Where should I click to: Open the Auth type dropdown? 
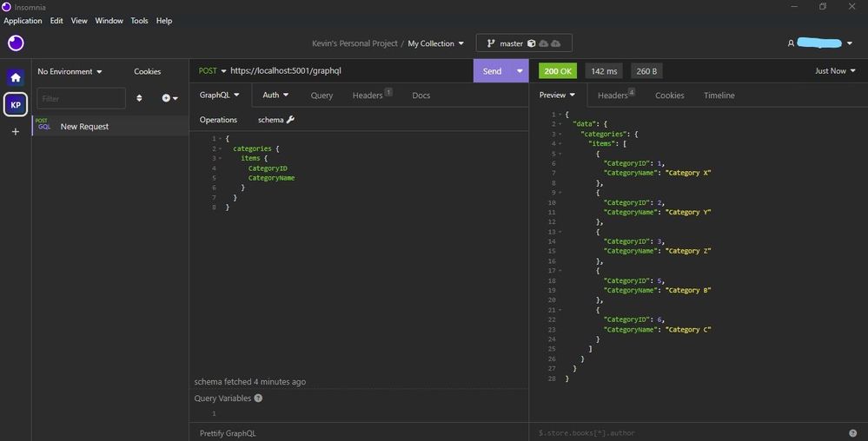point(275,95)
